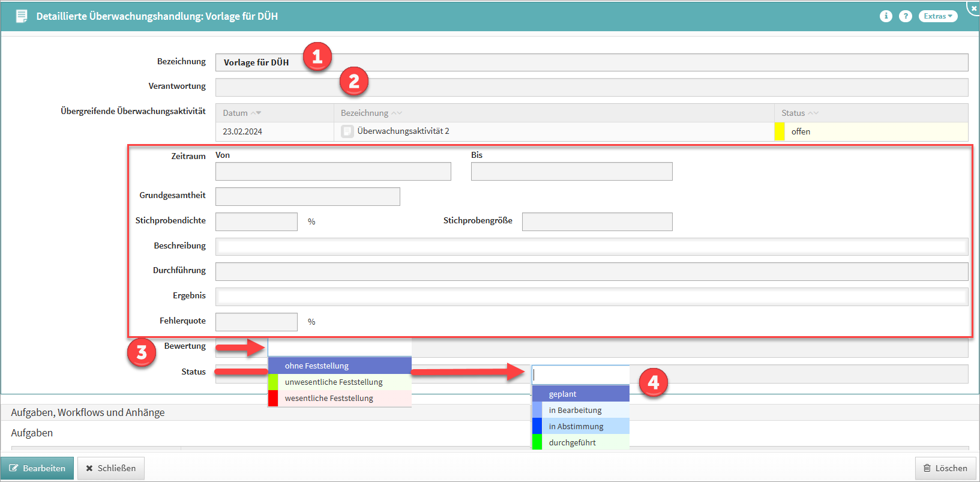
Task: Choose status 'in Bearbeitung'
Action: pyautogui.click(x=580, y=410)
